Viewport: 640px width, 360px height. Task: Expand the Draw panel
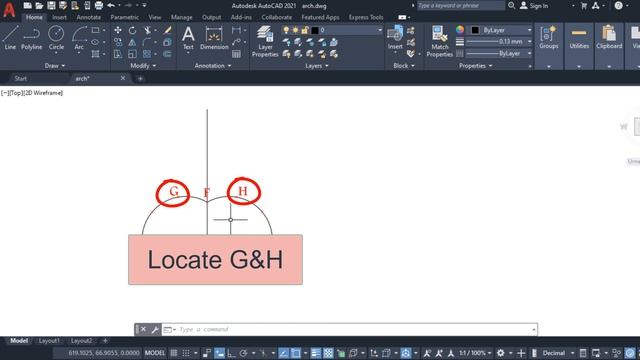point(55,66)
